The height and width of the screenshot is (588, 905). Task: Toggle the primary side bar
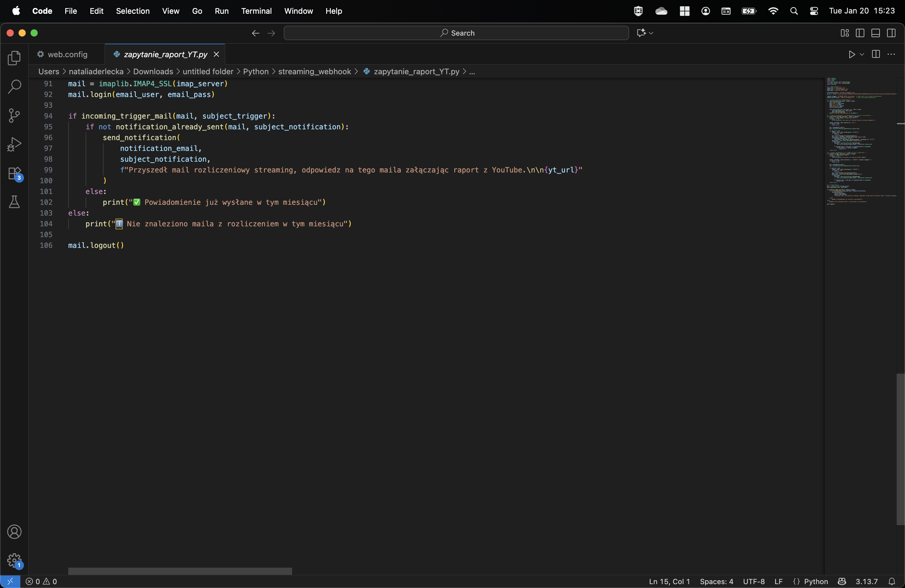pyautogui.click(x=860, y=33)
